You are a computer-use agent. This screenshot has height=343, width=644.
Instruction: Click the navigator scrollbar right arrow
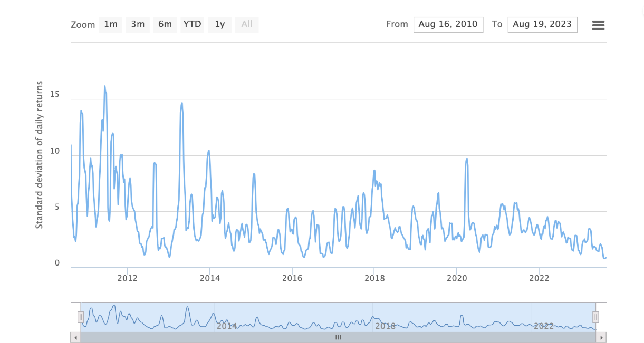click(601, 337)
